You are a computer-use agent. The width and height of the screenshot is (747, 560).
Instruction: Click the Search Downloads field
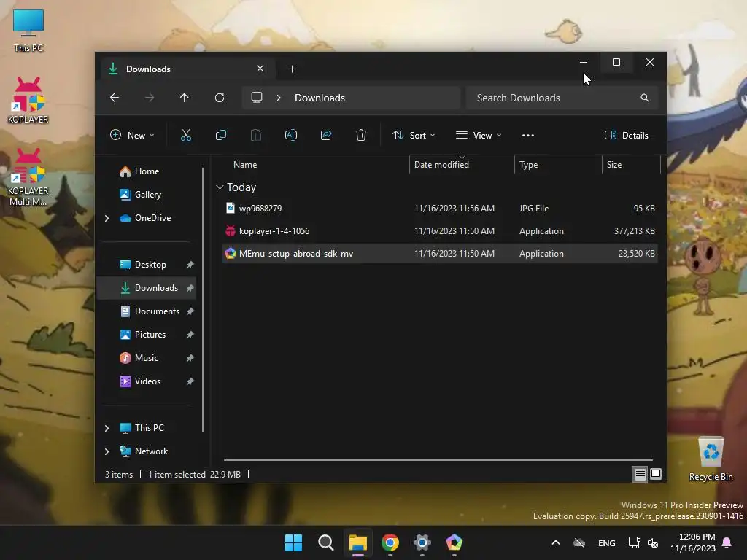point(562,98)
